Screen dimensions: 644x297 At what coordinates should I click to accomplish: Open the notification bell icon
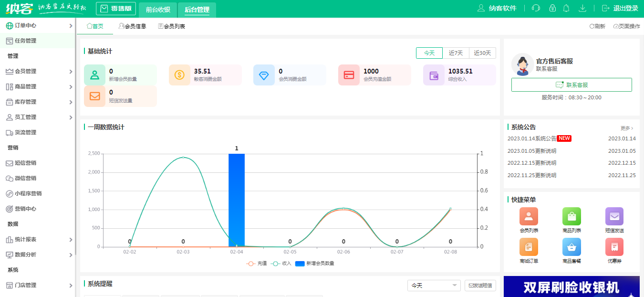[566, 8]
